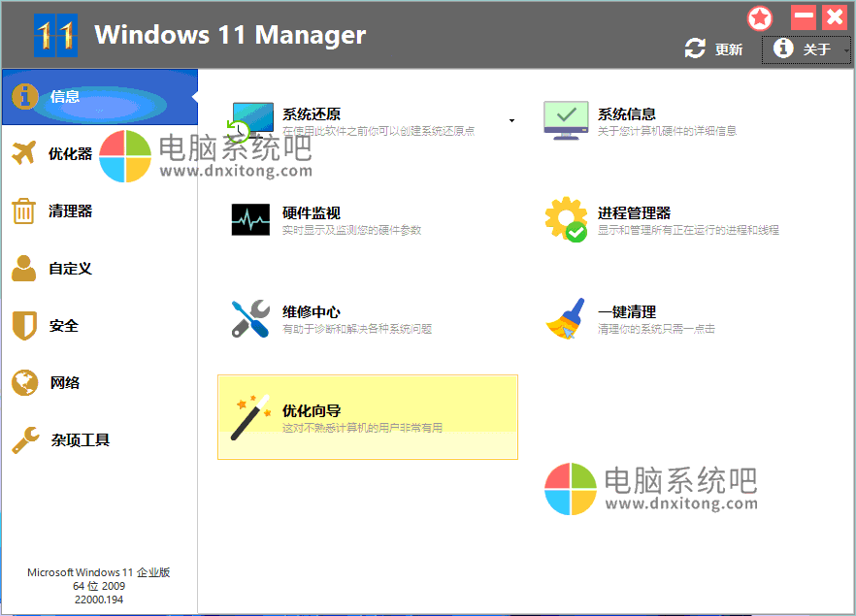Image resolution: width=856 pixels, height=616 pixels.
Task: Click the 优化向导 magic wand icon
Action: 250,417
